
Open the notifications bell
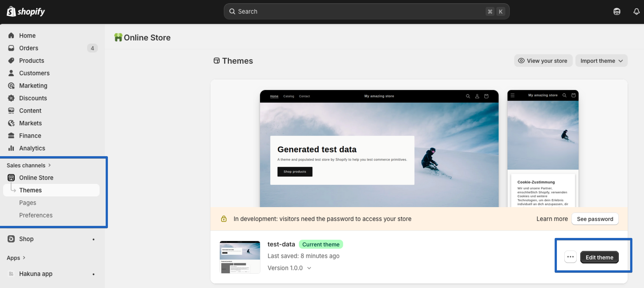[x=636, y=11]
